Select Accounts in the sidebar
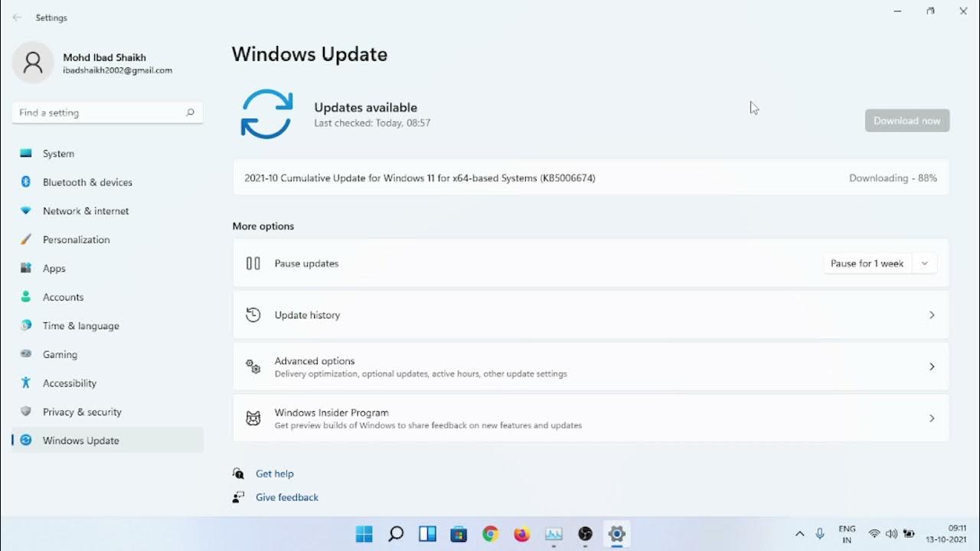 pos(107,297)
